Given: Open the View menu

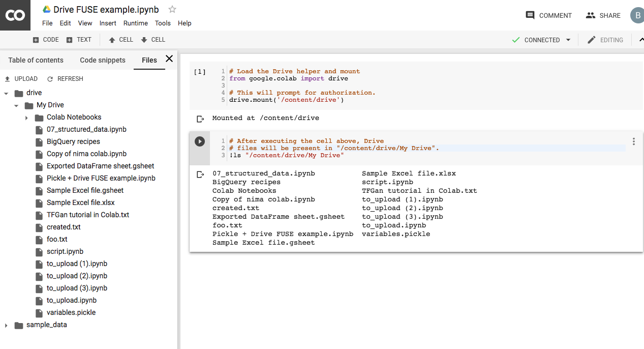Looking at the screenshot, I should 85,23.
